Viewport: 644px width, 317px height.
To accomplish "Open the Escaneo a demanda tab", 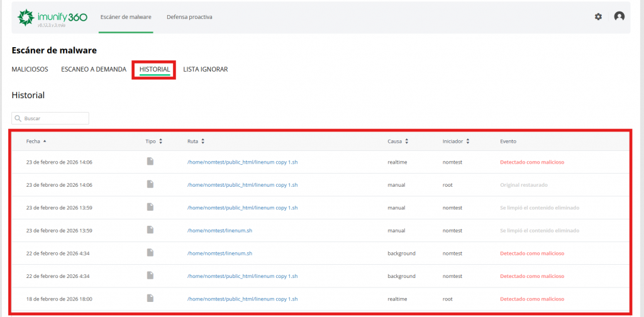I will pyautogui.click(x=93, y=69).
